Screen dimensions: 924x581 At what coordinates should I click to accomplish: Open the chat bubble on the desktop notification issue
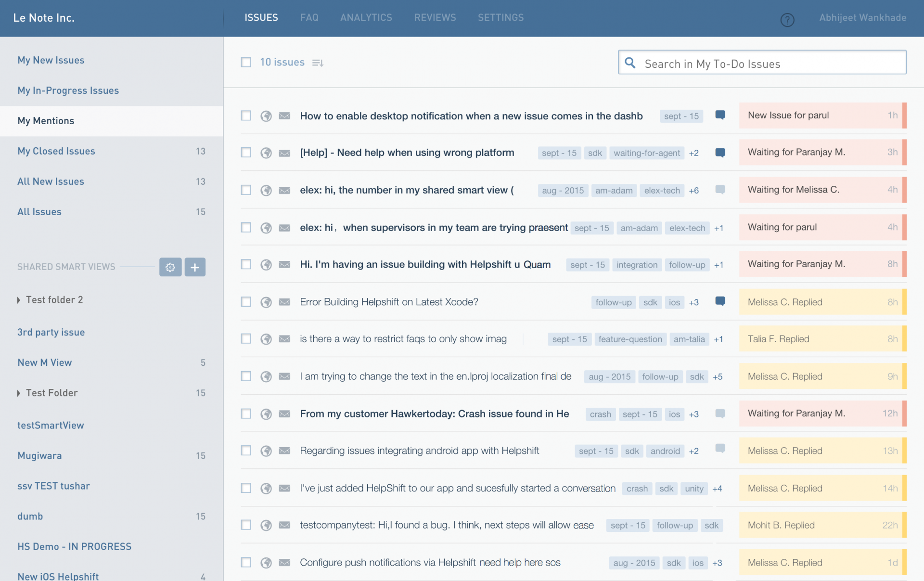pos(720,115)
